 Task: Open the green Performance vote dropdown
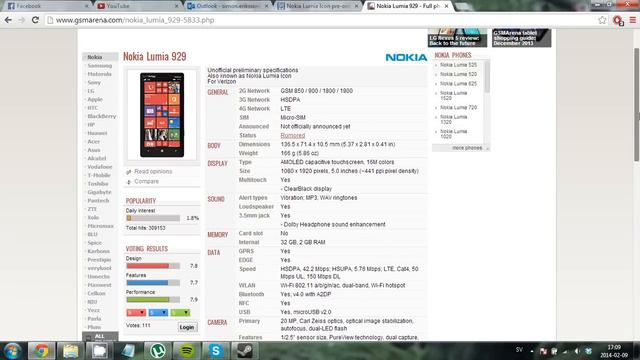point(180,313)
